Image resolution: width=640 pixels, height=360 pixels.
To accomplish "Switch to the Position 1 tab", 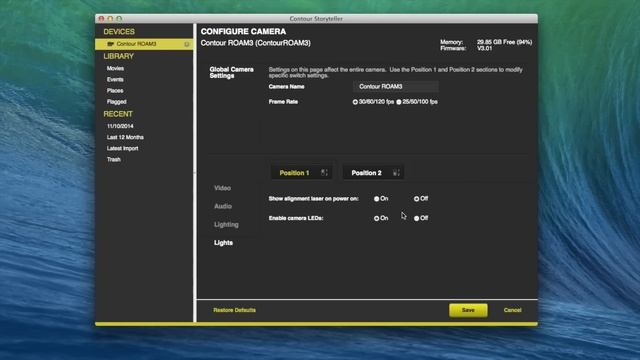I will click(x=301, y=173).
